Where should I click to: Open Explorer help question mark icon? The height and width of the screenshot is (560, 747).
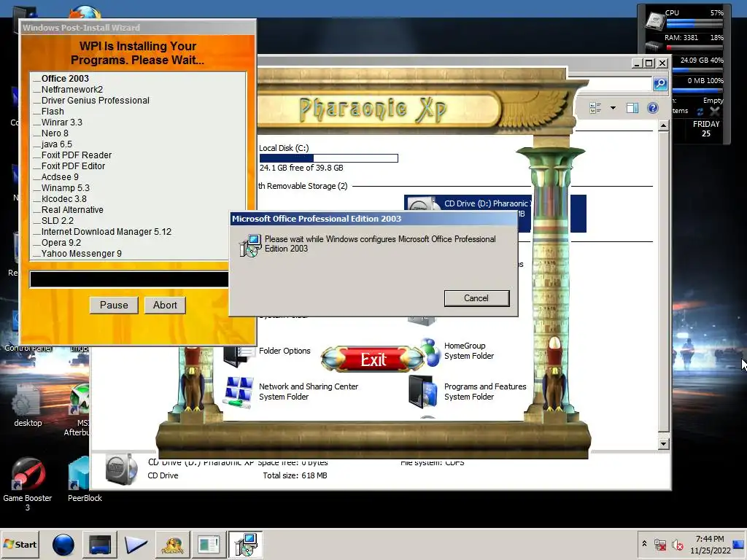click(653, 108)
